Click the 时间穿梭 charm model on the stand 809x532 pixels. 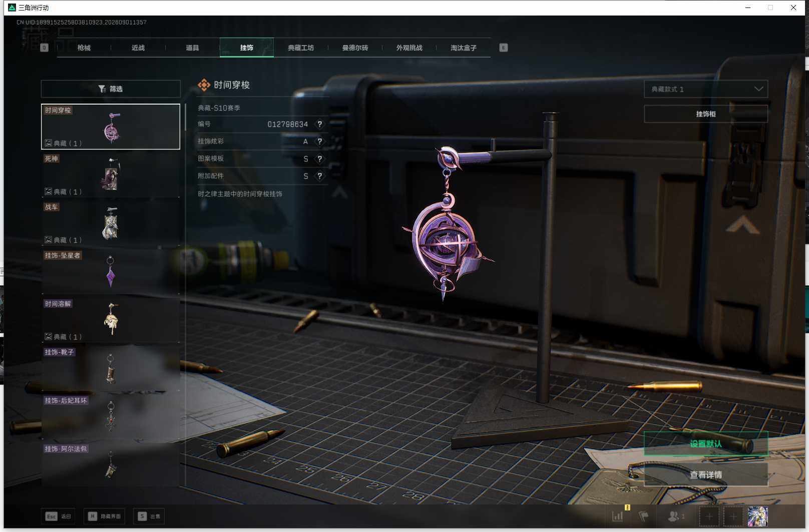click(x=447, y=224)
